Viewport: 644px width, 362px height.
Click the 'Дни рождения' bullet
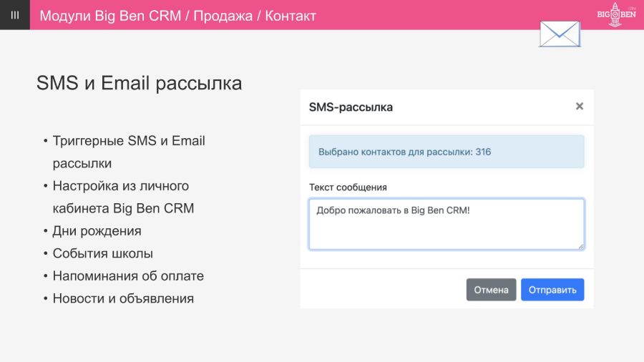[97, 230]
